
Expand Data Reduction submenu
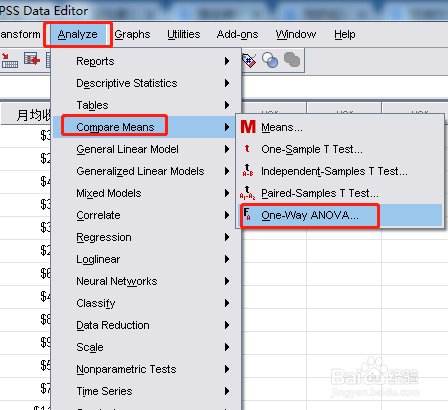click(x=147, y=325)
